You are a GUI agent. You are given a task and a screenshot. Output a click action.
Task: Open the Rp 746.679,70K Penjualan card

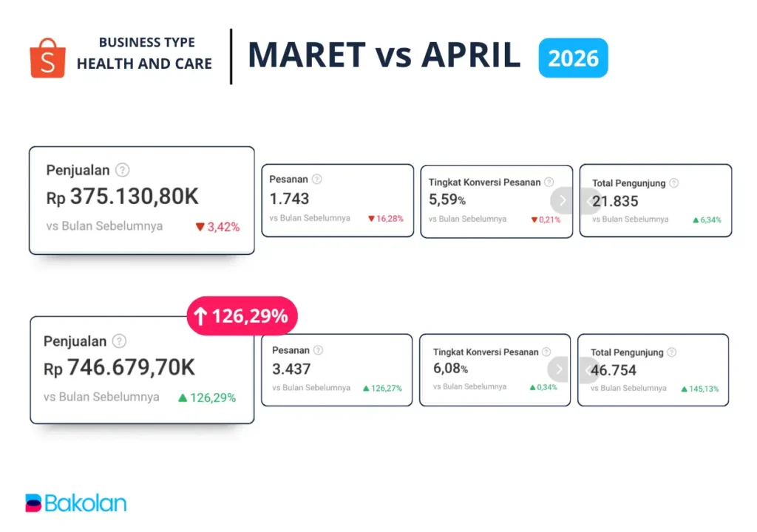[141, 370]
